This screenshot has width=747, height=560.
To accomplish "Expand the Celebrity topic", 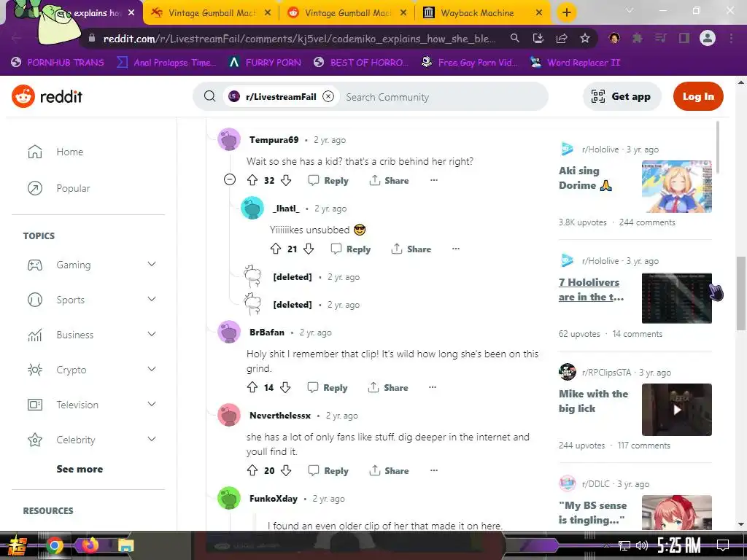I will click(x=152, y=439).
